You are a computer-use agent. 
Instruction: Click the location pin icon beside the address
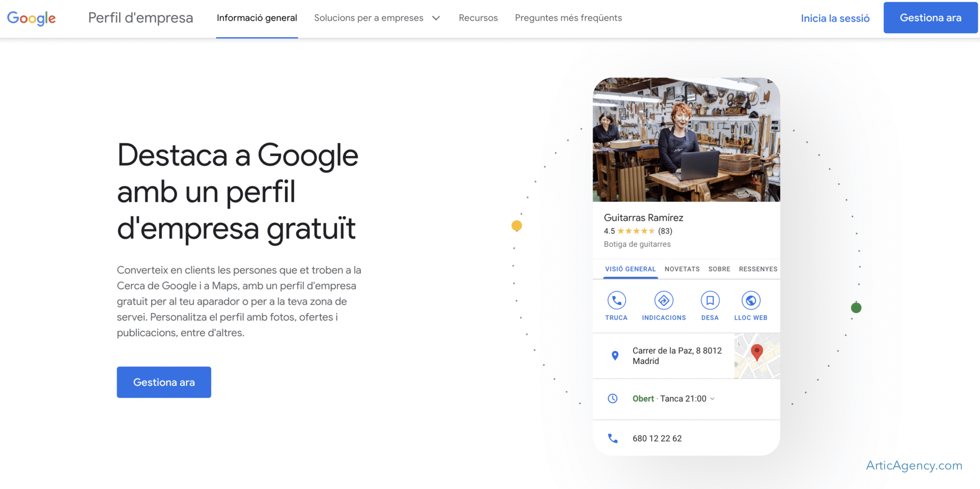tap(615, 355)
